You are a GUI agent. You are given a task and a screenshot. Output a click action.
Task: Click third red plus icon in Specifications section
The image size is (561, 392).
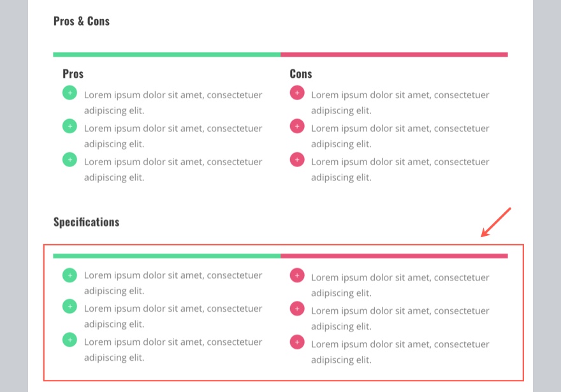pos(296,342)
